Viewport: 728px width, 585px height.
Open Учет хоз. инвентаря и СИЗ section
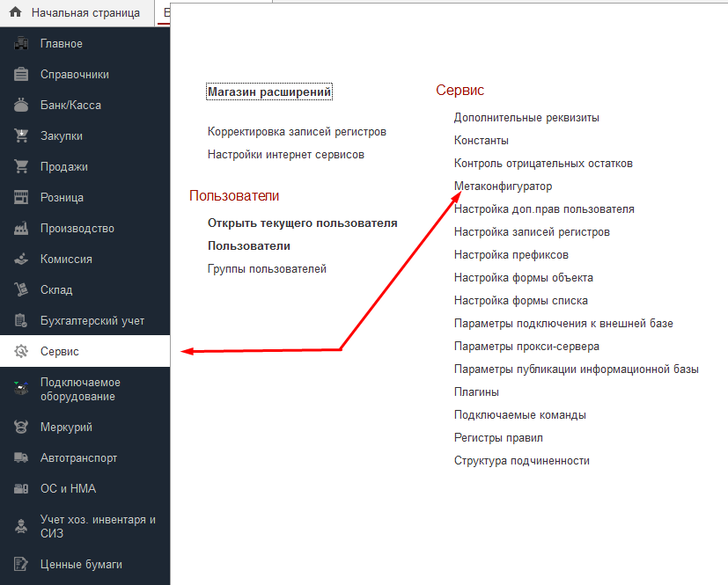[85, 526]
